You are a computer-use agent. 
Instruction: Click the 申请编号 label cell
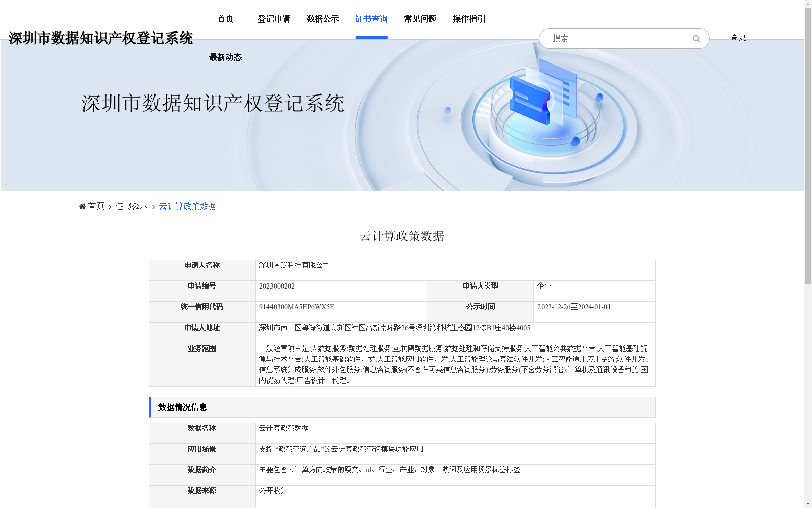click(x=202, y=291)
